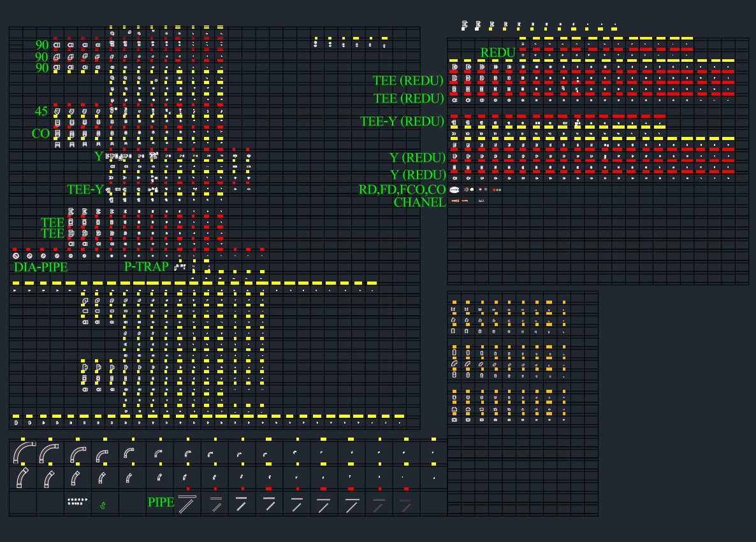This screenshot has width=756, height=542.
Task: Click the first symbol in the CHANEL row
Action: coord(455,201)
